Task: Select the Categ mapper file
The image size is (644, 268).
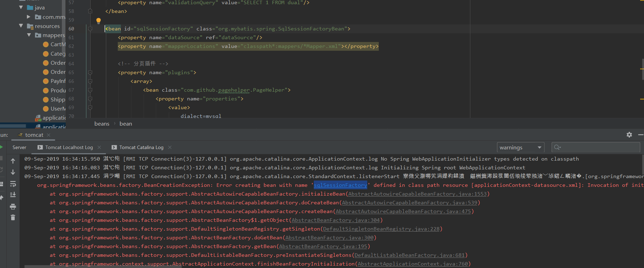Action: (54, 54)
